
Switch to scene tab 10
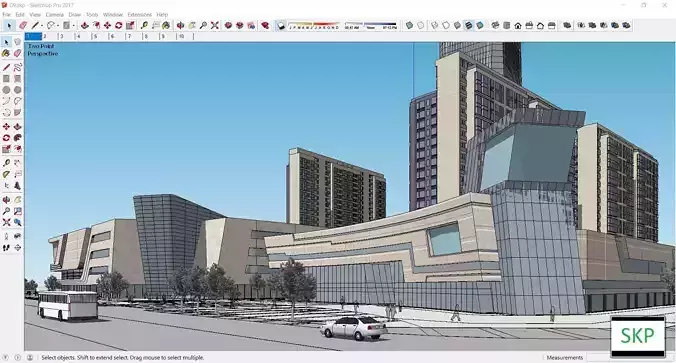(x=185, y=37)
